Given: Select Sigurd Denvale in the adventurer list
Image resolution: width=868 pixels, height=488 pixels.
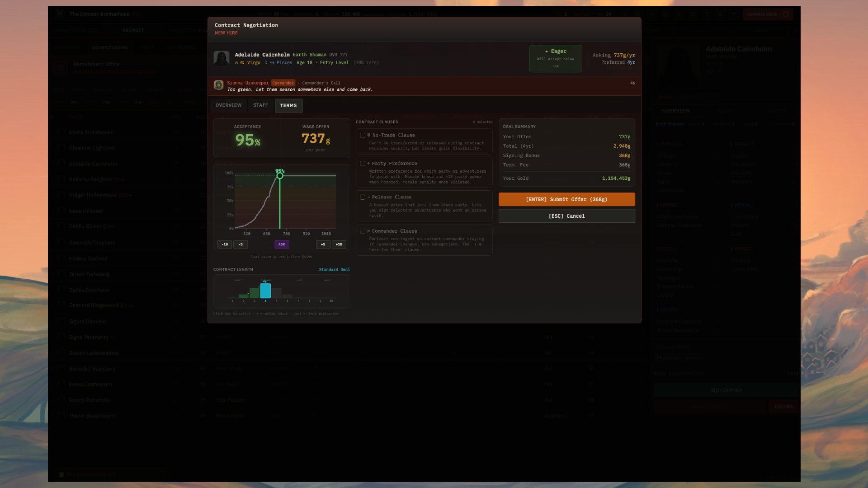Looking at the screenshot, I should coord(87,321).
